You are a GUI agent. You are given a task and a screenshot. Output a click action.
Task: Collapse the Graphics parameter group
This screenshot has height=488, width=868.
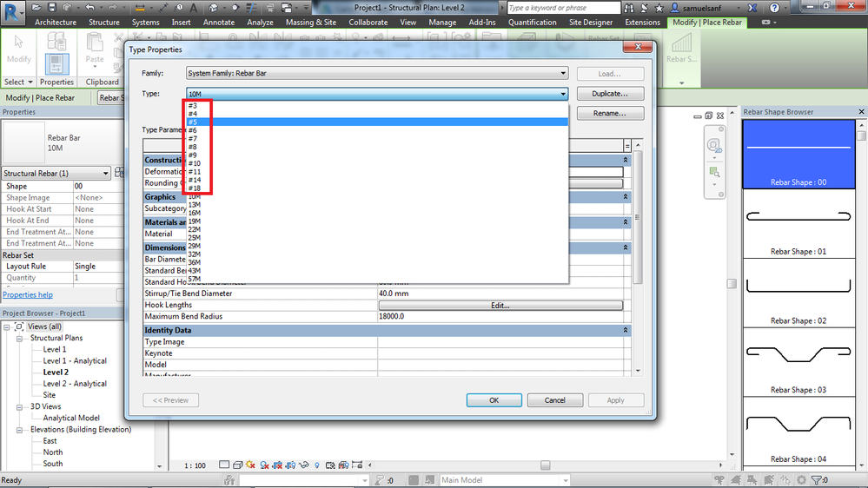(626, 196)
